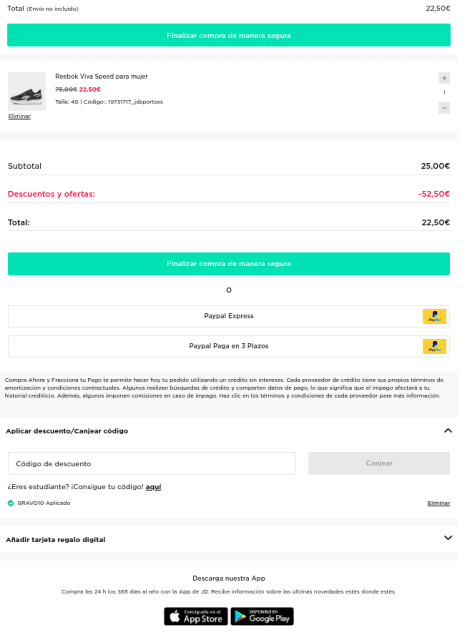Open the App Store download badge
The image size is (475, 640).
(196, 616)
